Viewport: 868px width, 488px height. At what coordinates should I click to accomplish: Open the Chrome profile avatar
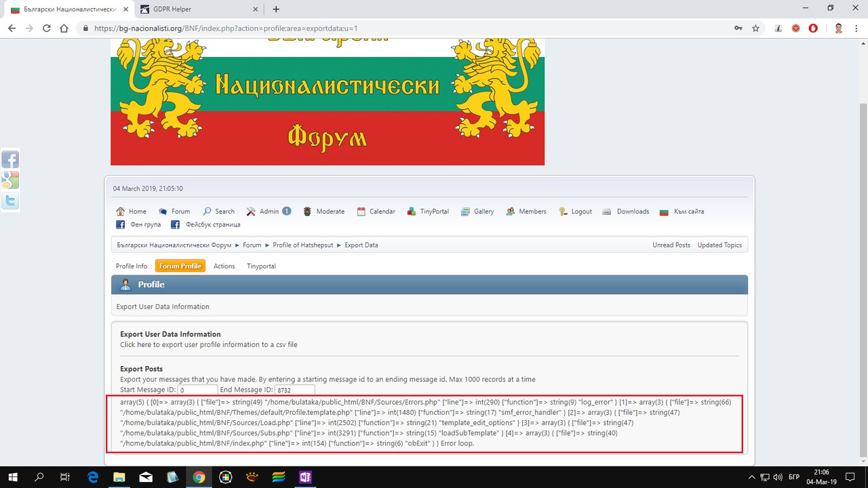(x=839, y=28)
